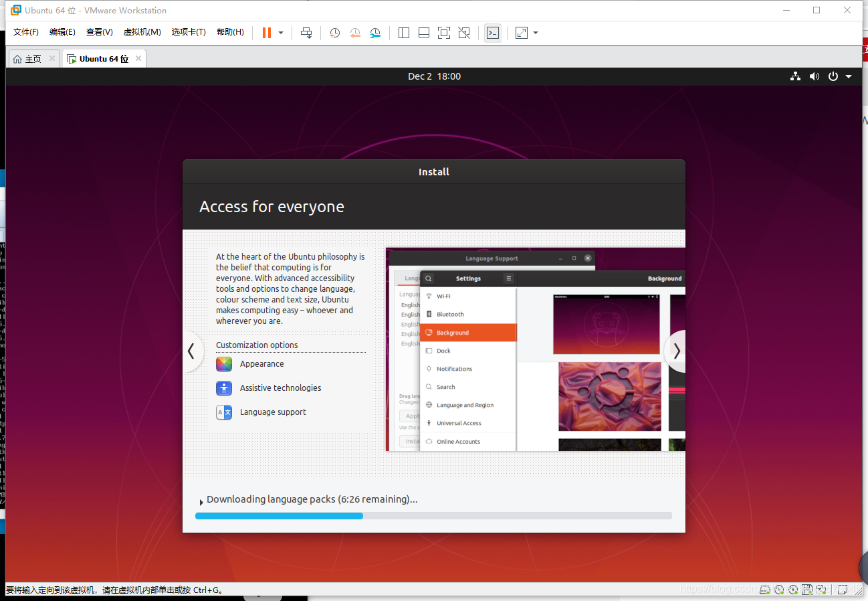868x601 pixels.
Task: Advance to the next installer slide
Action: point(675,351)
